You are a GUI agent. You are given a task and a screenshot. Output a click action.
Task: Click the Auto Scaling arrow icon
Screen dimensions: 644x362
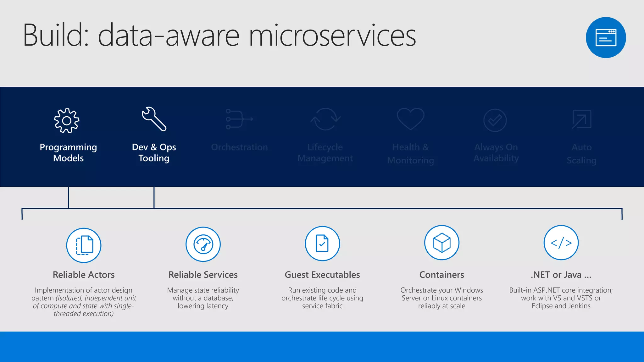click(x=582, y=119)
